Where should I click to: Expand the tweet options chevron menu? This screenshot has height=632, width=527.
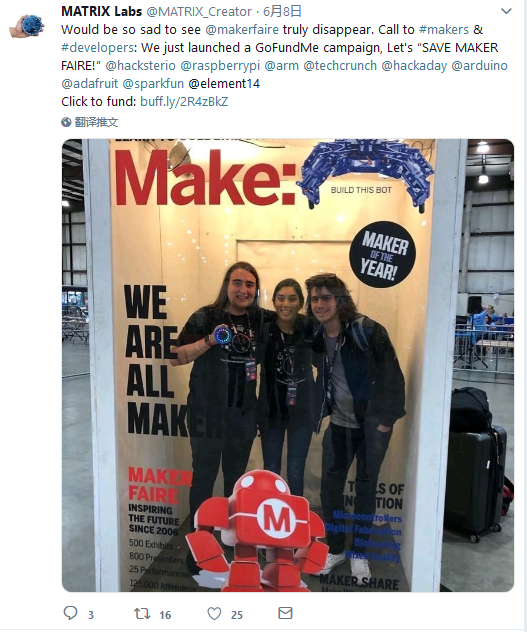tap(506, 11)
